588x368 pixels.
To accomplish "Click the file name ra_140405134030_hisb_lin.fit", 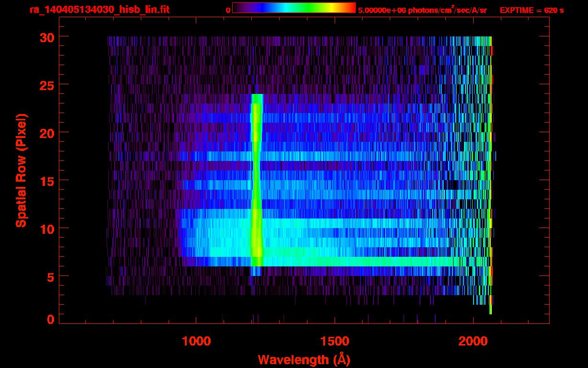I will [99, 10].
